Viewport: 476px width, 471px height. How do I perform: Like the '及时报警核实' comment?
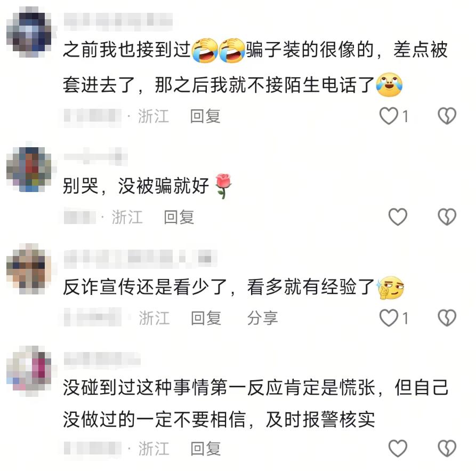(398, 449)
